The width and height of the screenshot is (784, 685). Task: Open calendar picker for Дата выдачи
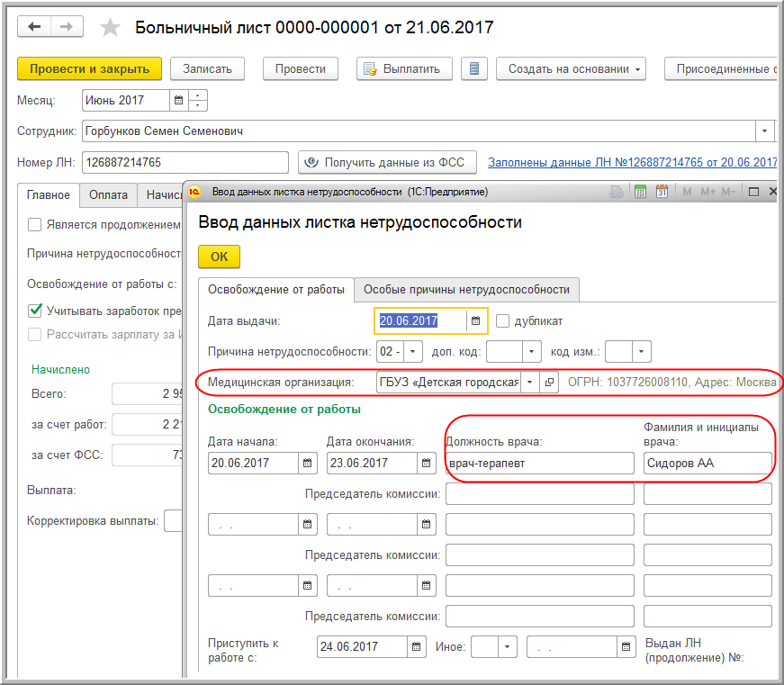[x=476, y=321]
